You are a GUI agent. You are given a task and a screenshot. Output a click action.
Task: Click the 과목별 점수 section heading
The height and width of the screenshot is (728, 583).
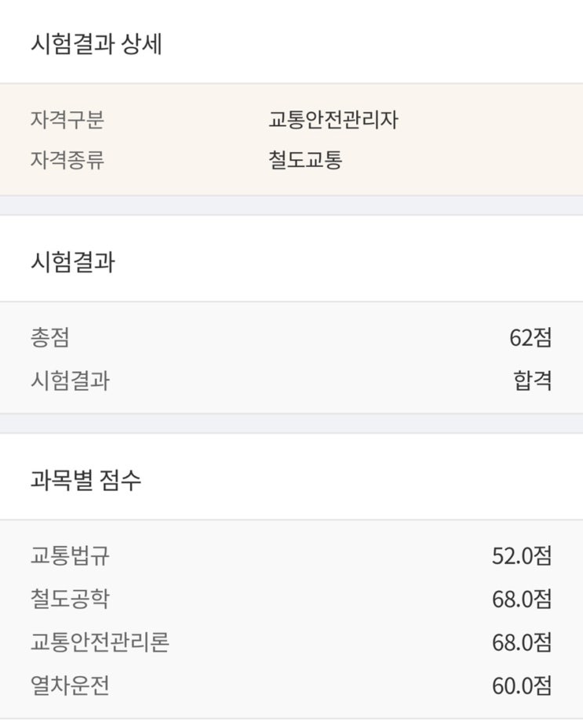coord(86,480)
